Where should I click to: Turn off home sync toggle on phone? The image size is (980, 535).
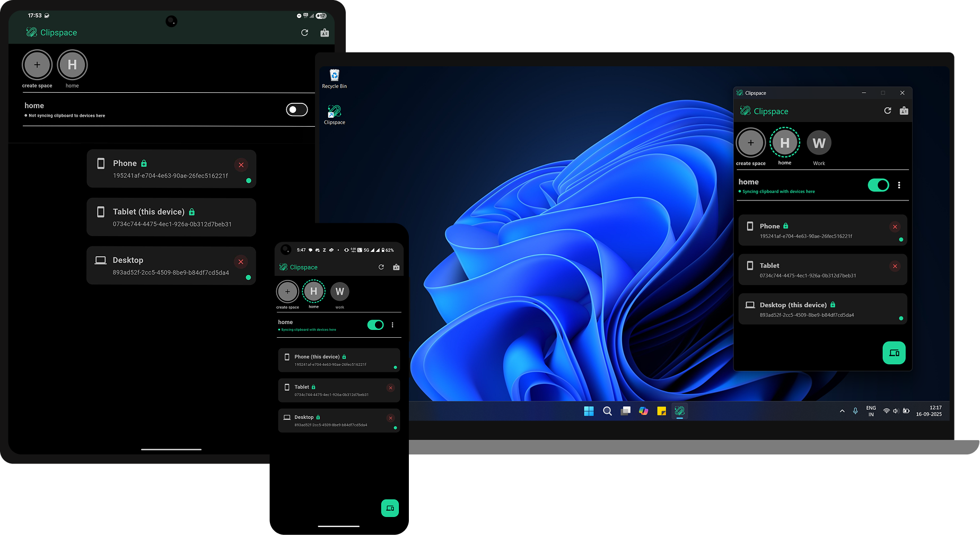click(x=375, y=325)
